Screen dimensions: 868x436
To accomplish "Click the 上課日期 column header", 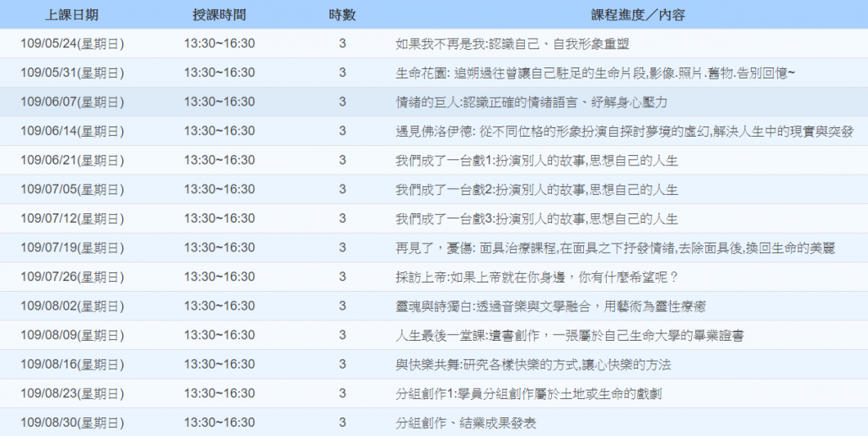I will [72, 15].
